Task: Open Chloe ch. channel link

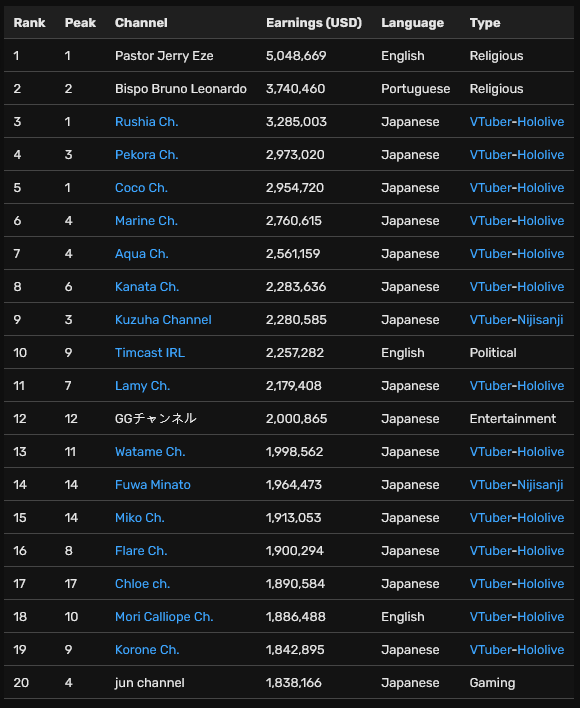Action: [x=142, y=584]
